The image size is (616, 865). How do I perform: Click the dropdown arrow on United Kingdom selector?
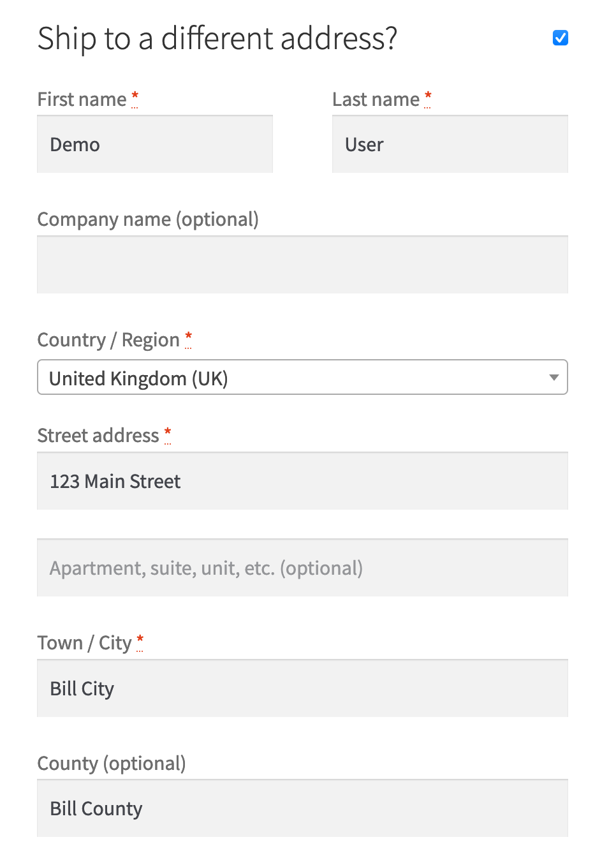(x=554, y=377)
